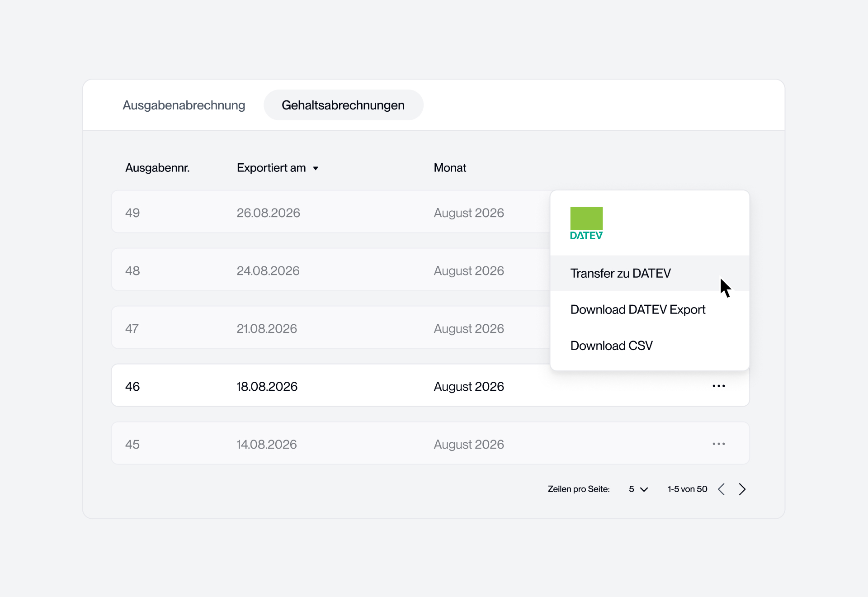
Task: Open the three-dot menu for row 45
Action: (x=718, y=444)
